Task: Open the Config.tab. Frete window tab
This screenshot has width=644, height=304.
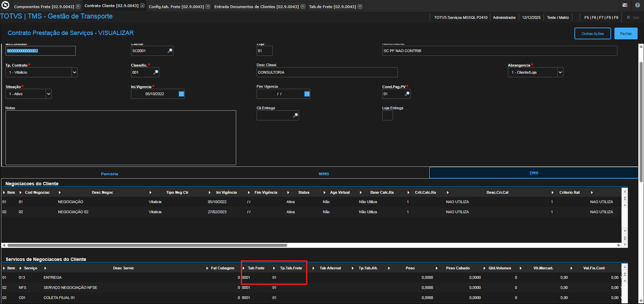Action: click(176, 7)
